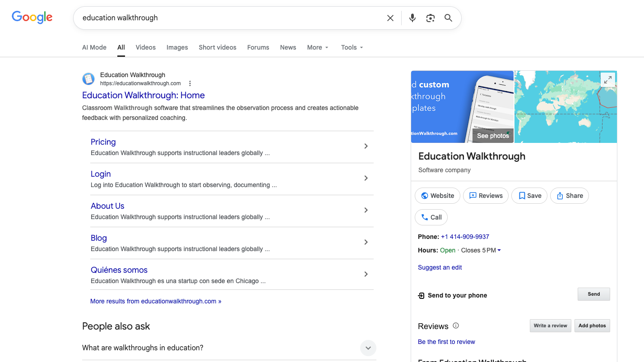Open the Pricing sitelink
Screen dimensions: 644x362
(x=103, y=142)
